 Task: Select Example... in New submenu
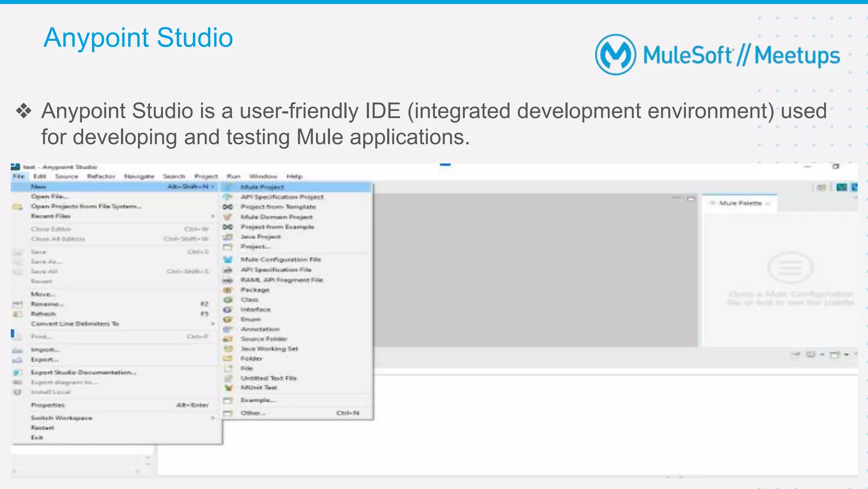click(296, 400)
